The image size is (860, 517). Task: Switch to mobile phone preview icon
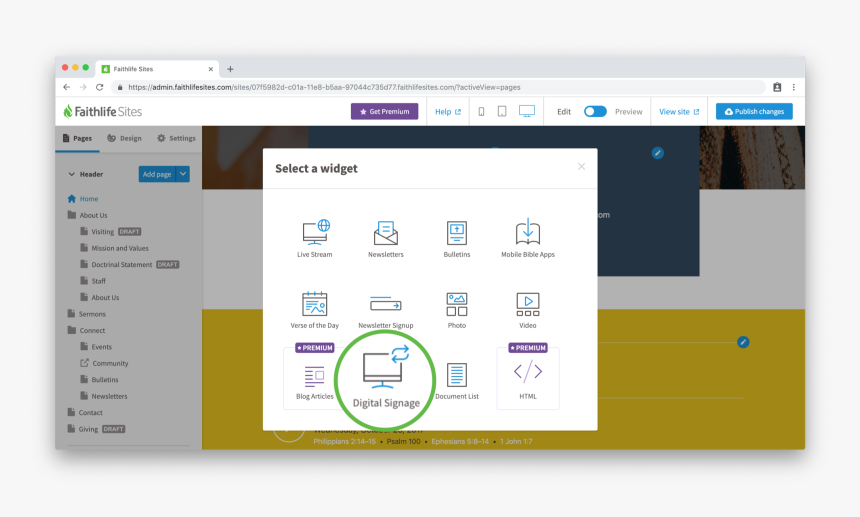click(481, 111)
